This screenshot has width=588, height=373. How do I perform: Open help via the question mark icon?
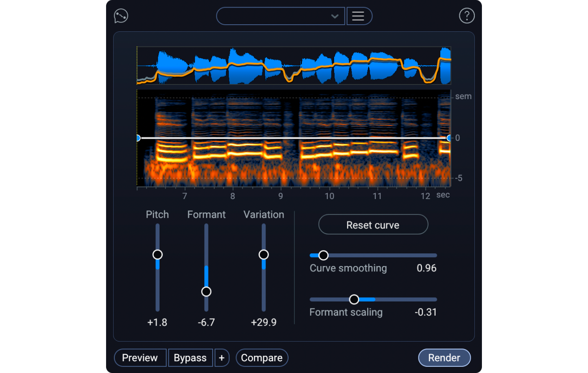[467, 16]
